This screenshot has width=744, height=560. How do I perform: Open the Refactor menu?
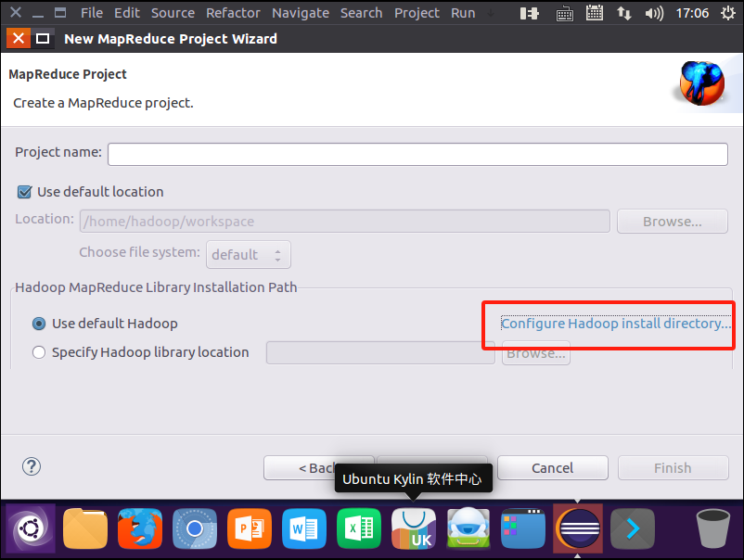(x=233, y=12)
